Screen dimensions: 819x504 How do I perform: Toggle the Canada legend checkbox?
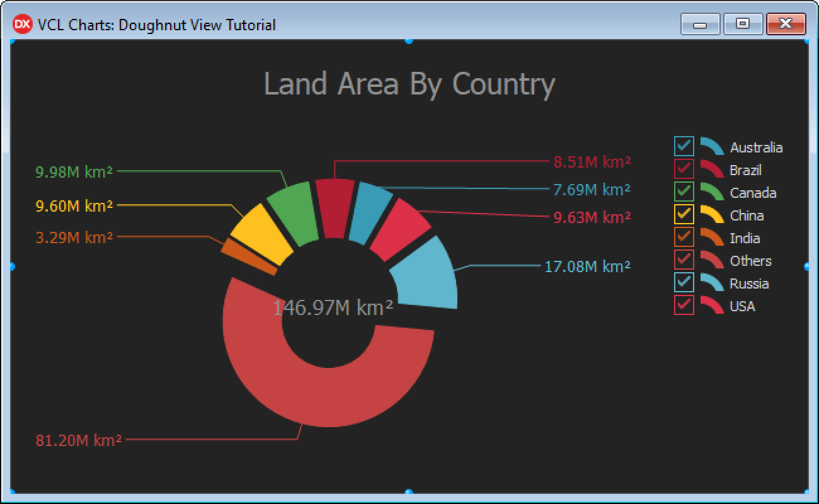coord(684,192)
